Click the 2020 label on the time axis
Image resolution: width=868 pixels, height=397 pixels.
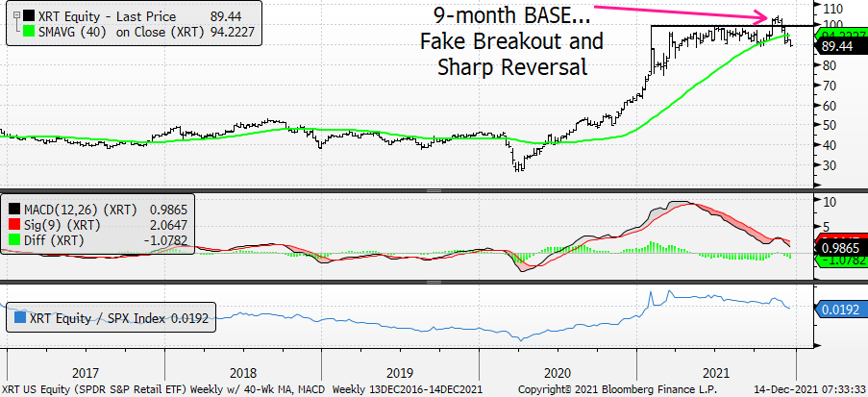[x=558, y=373]
